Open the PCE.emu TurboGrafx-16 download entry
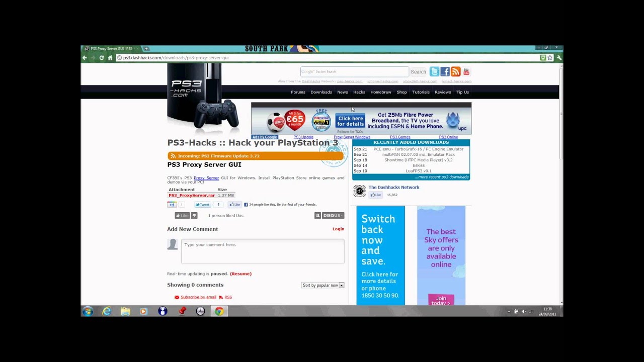This screenshot has width=644, height=362. (x=418, y=149)
